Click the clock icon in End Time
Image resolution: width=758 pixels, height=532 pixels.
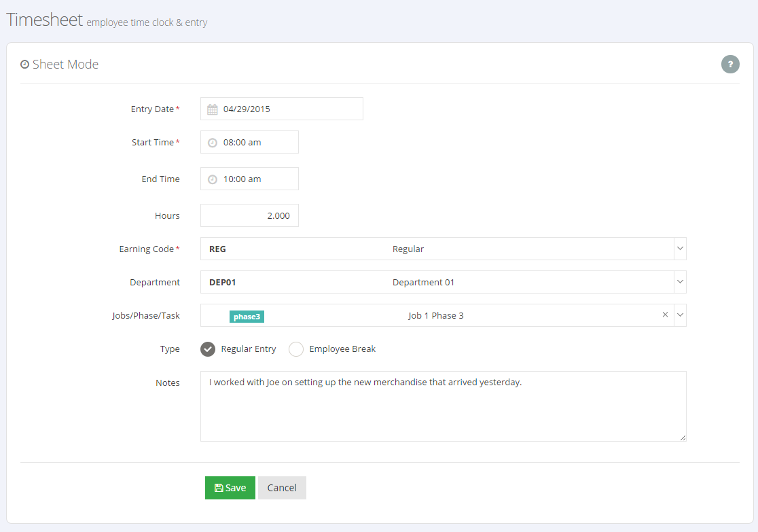tap(212, 179)
